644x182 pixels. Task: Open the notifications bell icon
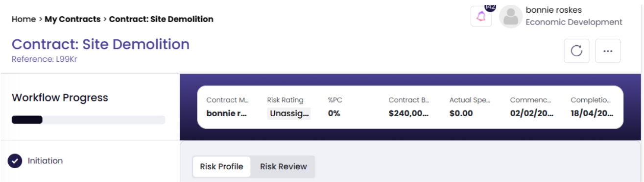click(x=481, y=16)
